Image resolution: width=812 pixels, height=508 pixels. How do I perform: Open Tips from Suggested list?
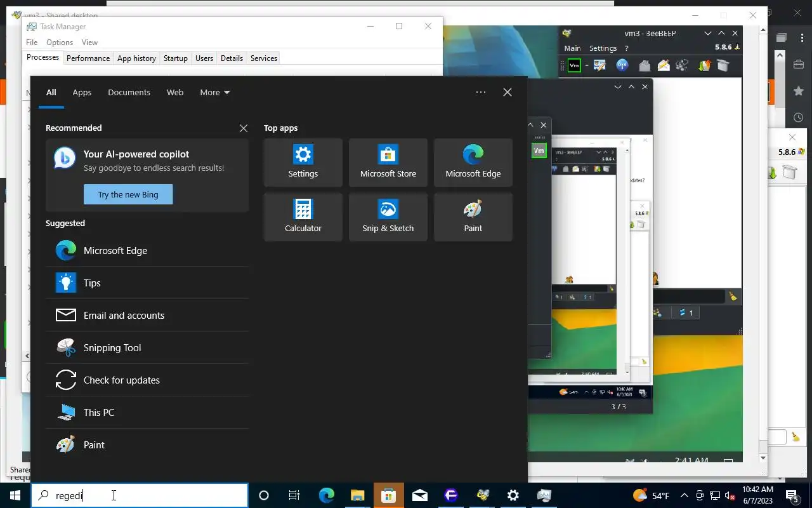(x=147, y=283)
